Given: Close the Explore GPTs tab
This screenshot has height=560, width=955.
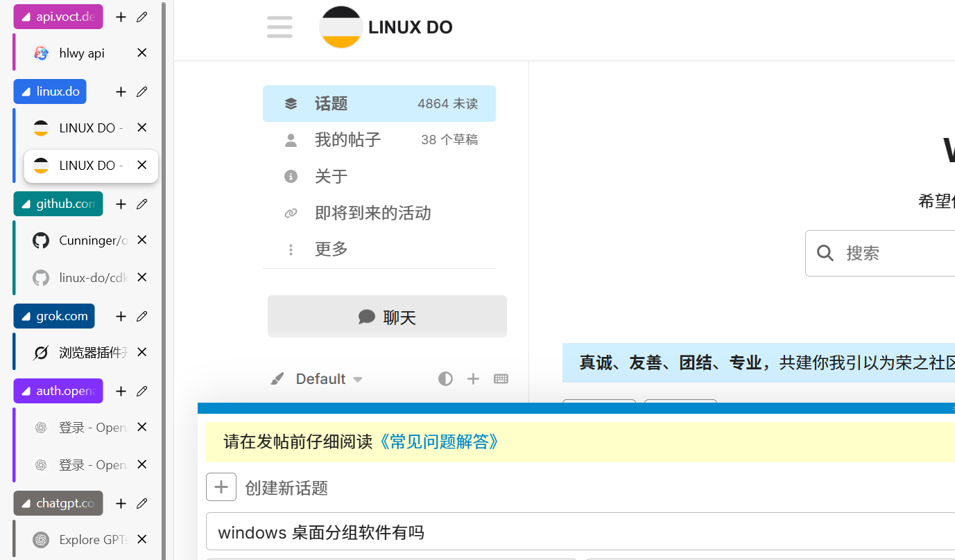Looking at the screenshot, I should 142,539.
